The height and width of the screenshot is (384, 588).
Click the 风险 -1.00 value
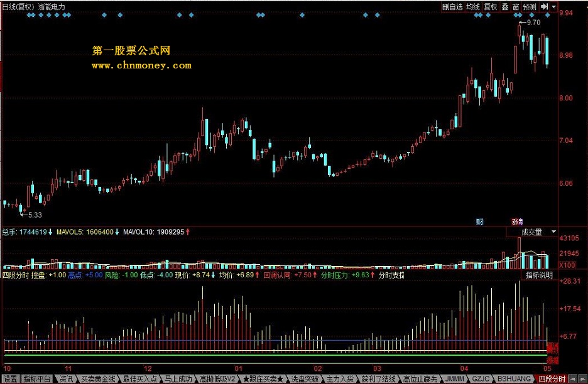121,275
